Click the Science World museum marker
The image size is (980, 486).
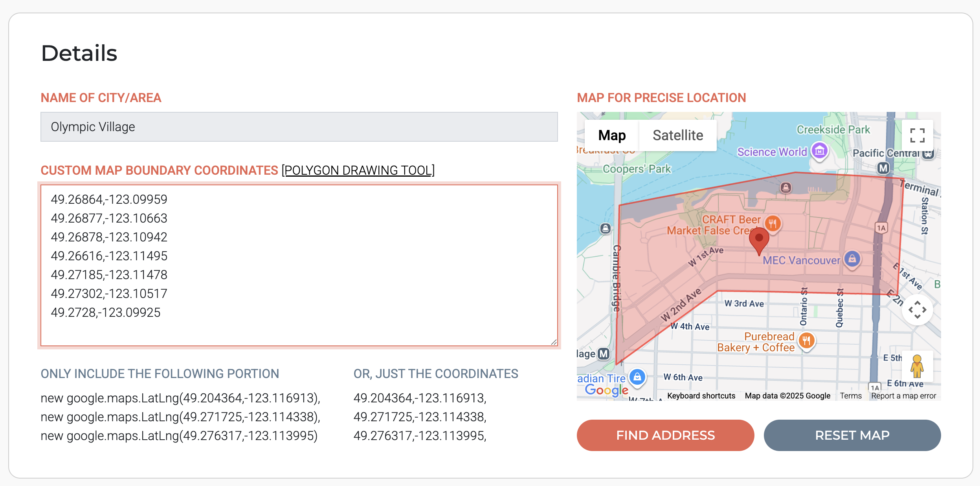[820, 151]
